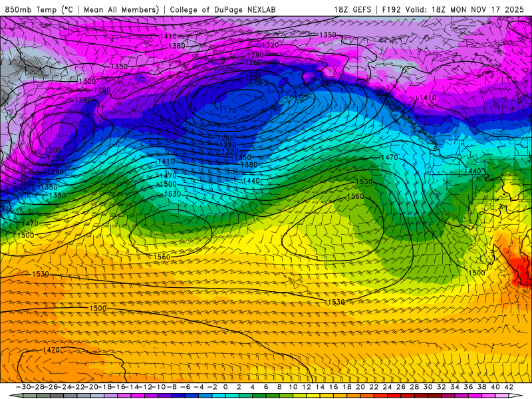Select the 10 label on the color scale
Screen dimensions: 532x399
click(293, 387)
